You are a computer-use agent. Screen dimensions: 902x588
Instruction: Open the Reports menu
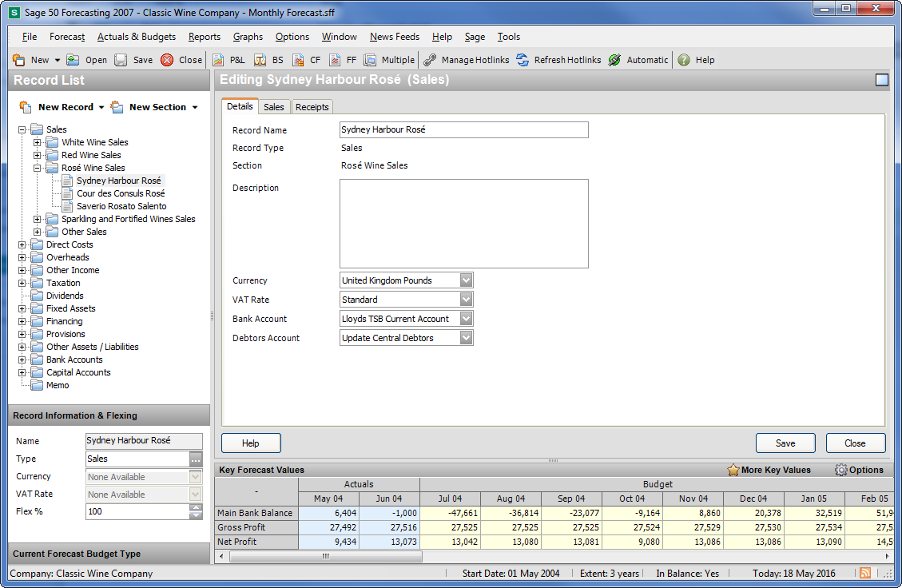(205, 36)
